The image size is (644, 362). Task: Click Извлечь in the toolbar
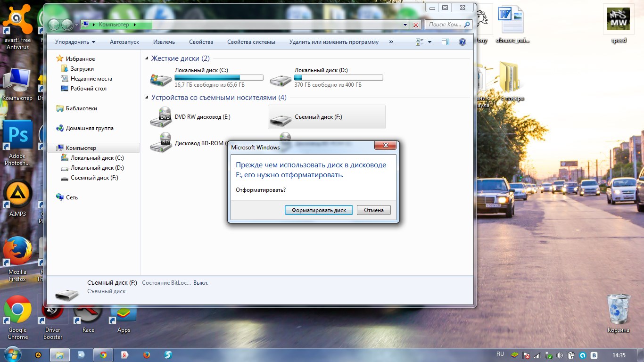click(x=164, y=42)
